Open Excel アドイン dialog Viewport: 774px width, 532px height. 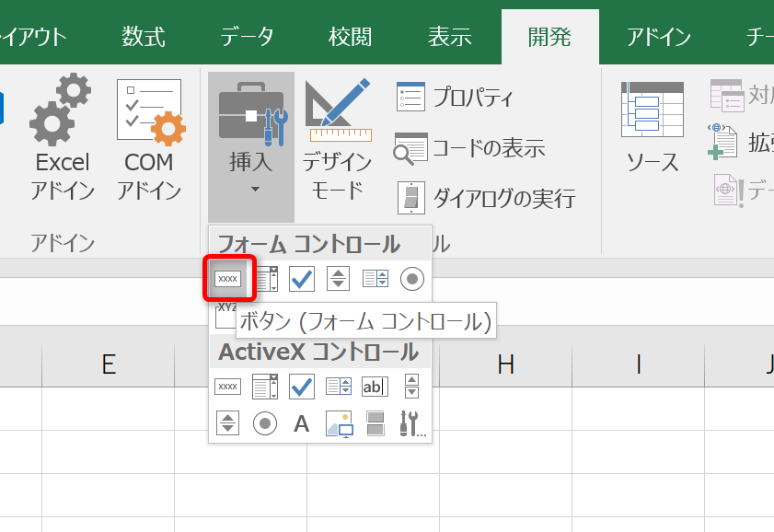[63, 138]
